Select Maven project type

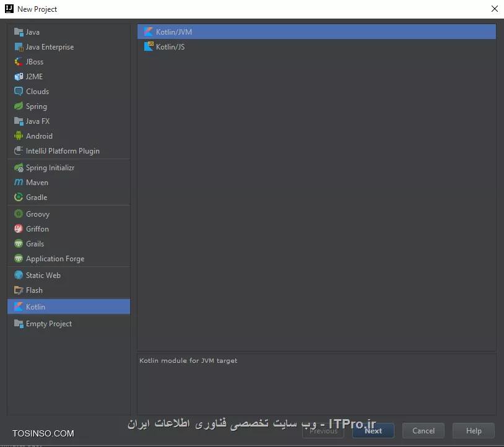point(69,182)
